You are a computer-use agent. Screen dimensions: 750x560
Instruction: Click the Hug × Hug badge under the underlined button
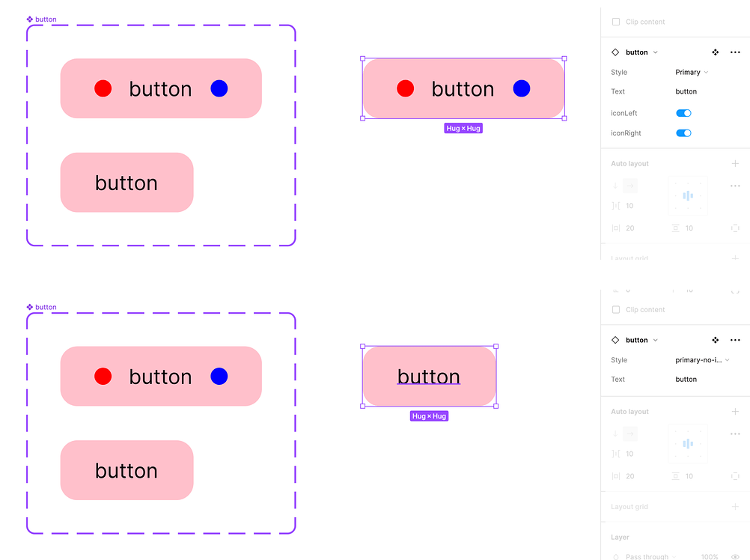click(429, 416)
